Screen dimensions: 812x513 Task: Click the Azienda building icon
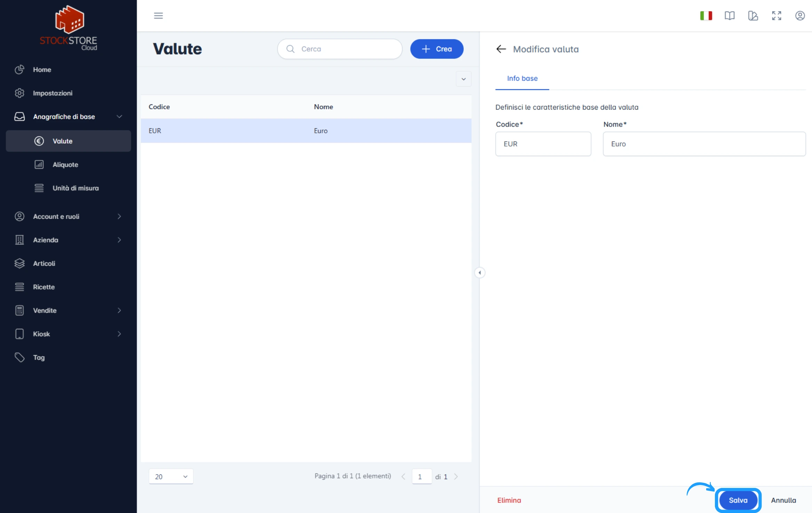pyautogui.click(x=19, y=240)
